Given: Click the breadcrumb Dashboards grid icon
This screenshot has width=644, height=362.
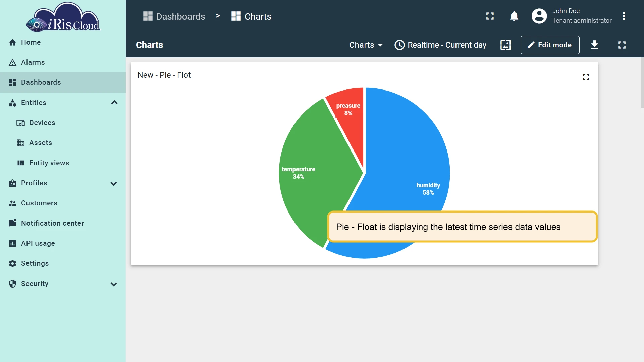Looking at the screenshot, I should [148, 16].
